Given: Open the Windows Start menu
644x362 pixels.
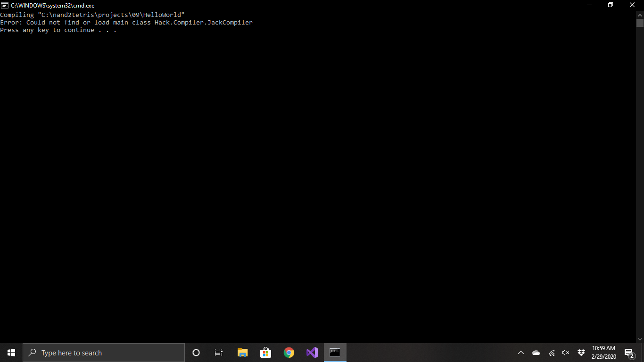Looking at the screenshot, I should pos(11,353).
